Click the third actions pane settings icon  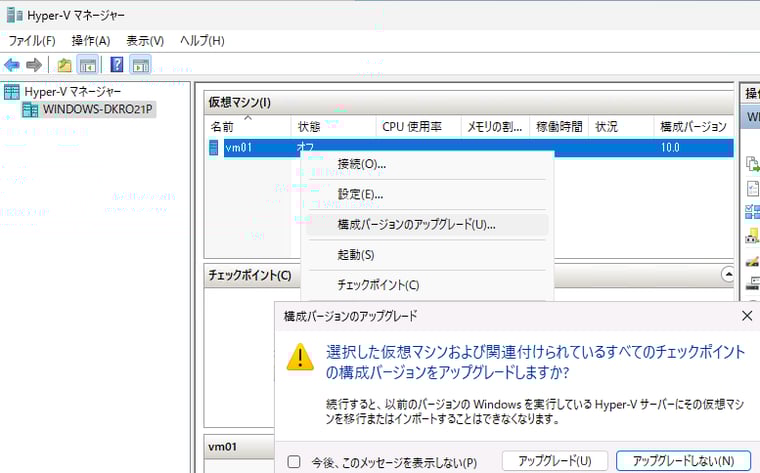point(753,212)
